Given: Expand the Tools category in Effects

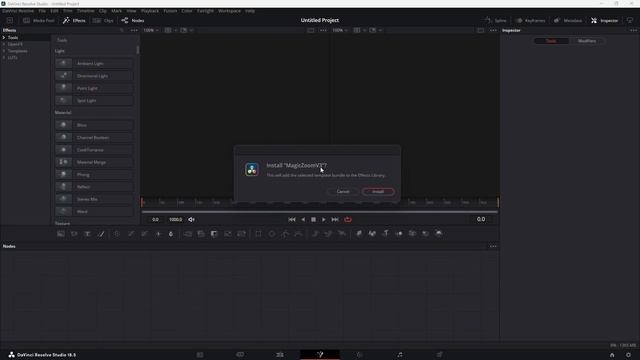Looking at the screenshot, I should [x=4, y=38].
